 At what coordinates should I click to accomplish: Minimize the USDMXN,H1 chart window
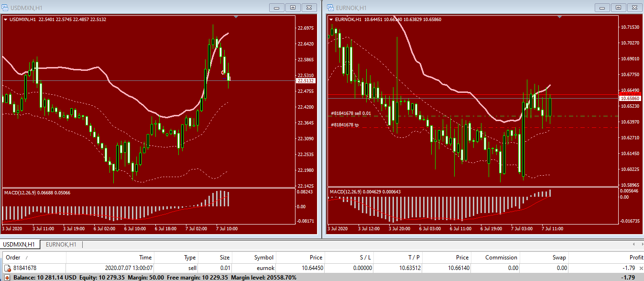[277, 7]
